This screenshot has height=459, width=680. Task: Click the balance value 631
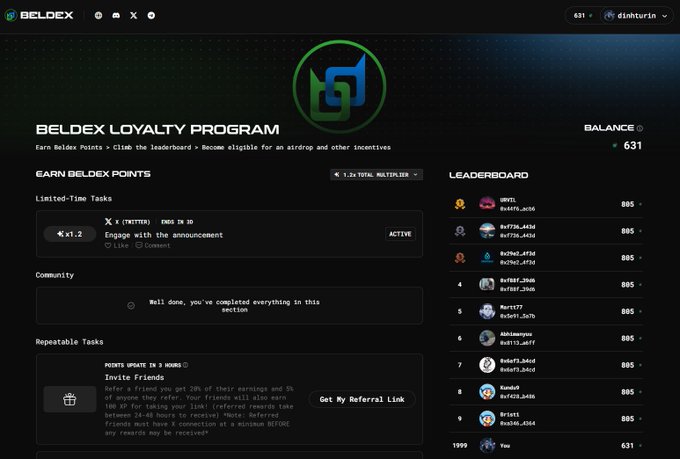point(632,146)
